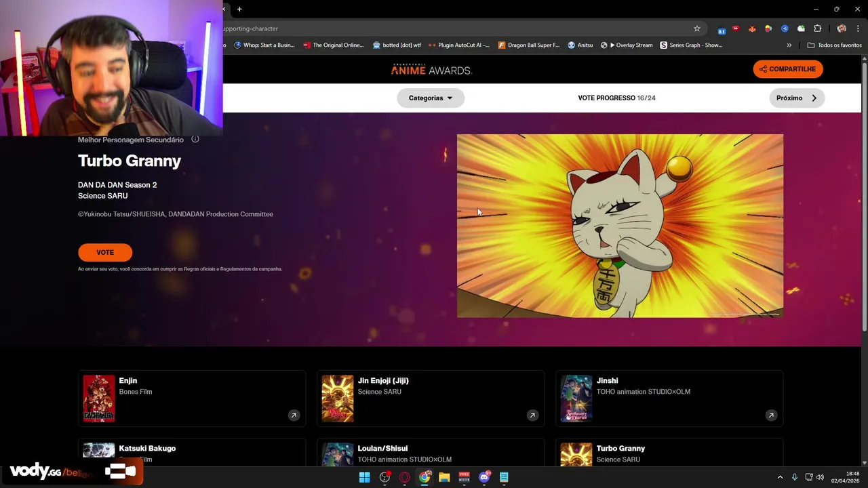This screenshot has width=868, height=488.
Task: Open Chrome's three-dot menu
Action: click(x=858, y=28)
